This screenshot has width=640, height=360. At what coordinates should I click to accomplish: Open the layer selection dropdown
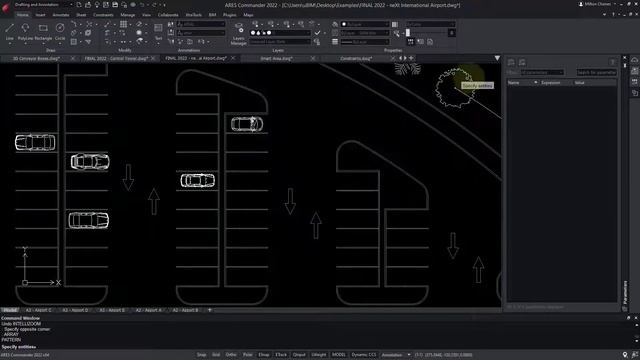[280, 33]
